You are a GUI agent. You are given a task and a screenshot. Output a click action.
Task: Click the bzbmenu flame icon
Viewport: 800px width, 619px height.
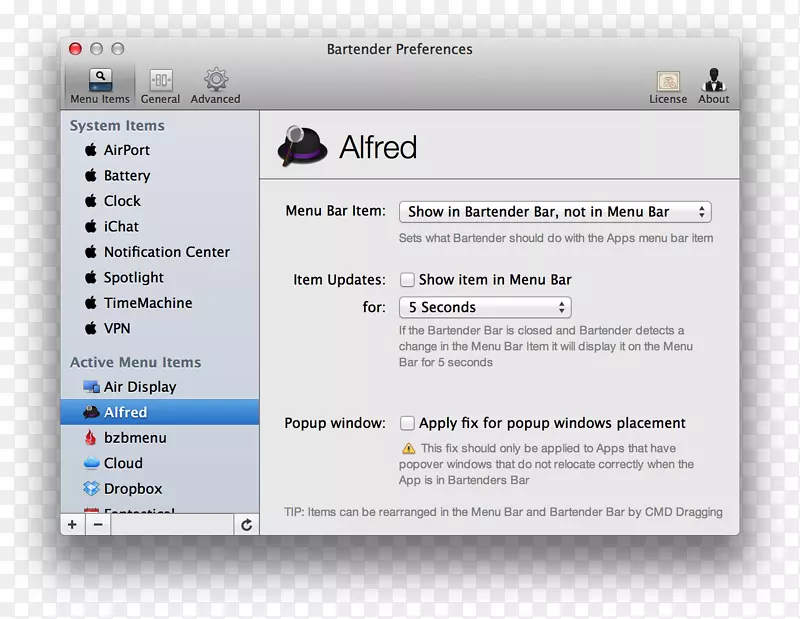coord(91,437)
